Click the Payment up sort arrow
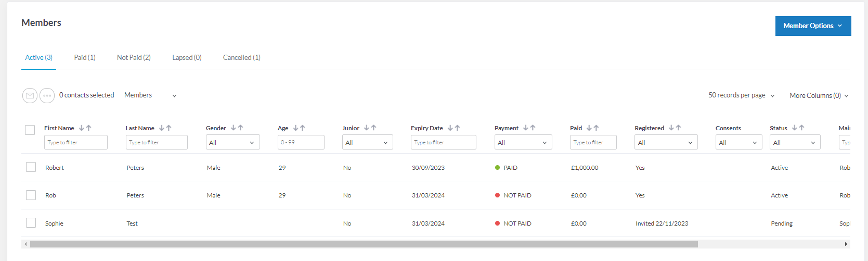The image size is (868, 261). [533, 128]
